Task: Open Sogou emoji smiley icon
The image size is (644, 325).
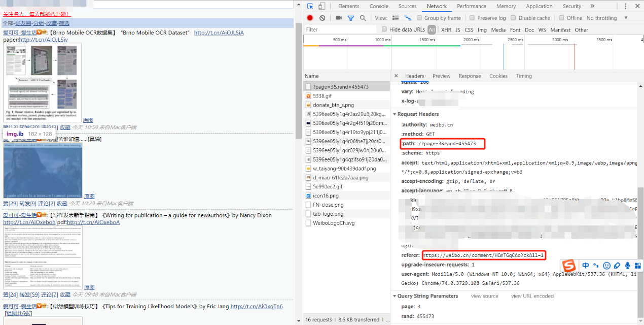Action: coord(606,266)
